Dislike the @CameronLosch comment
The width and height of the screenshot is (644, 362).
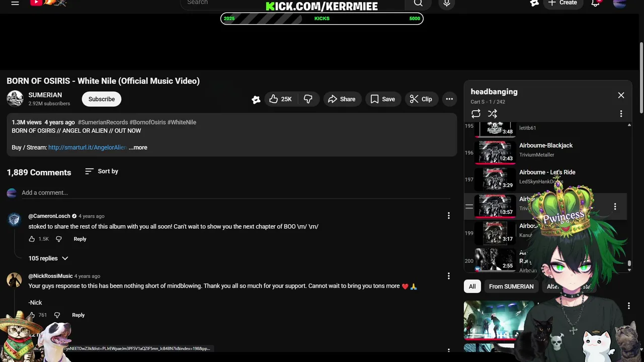click(59, 239)
